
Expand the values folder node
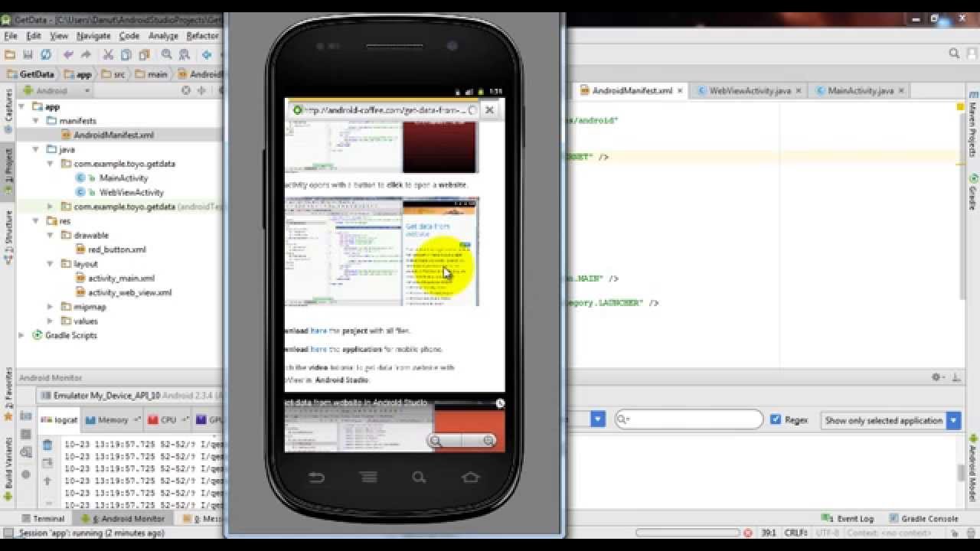51,321
